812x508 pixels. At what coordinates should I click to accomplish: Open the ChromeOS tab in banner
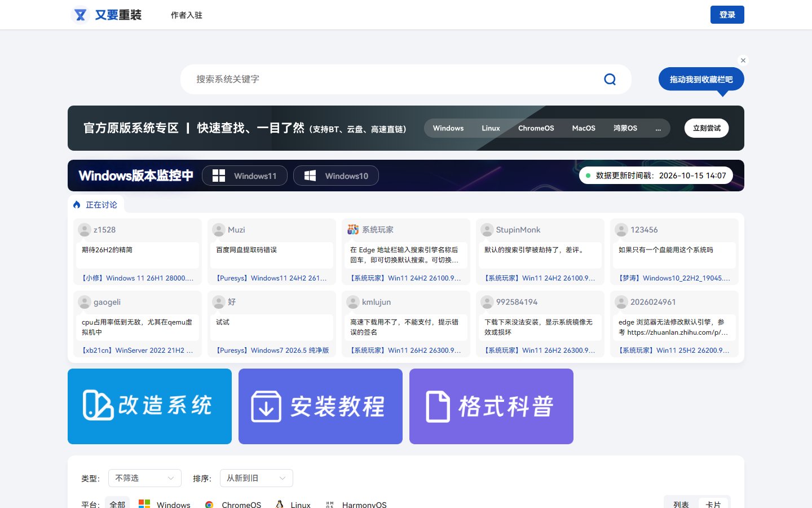[536, 128]
